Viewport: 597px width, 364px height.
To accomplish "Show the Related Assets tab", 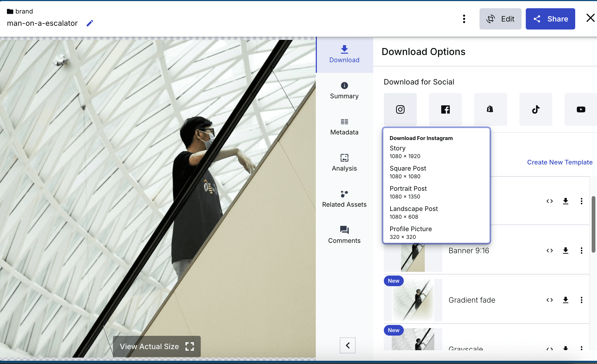I will [x=344, y=199].
